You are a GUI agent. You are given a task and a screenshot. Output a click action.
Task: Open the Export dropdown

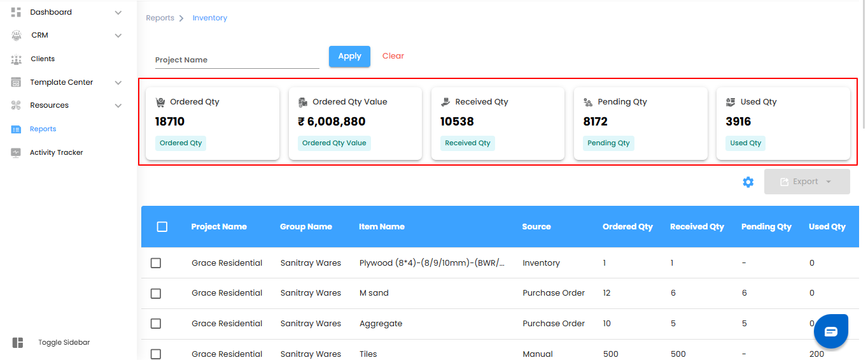(x=807, y=182)
